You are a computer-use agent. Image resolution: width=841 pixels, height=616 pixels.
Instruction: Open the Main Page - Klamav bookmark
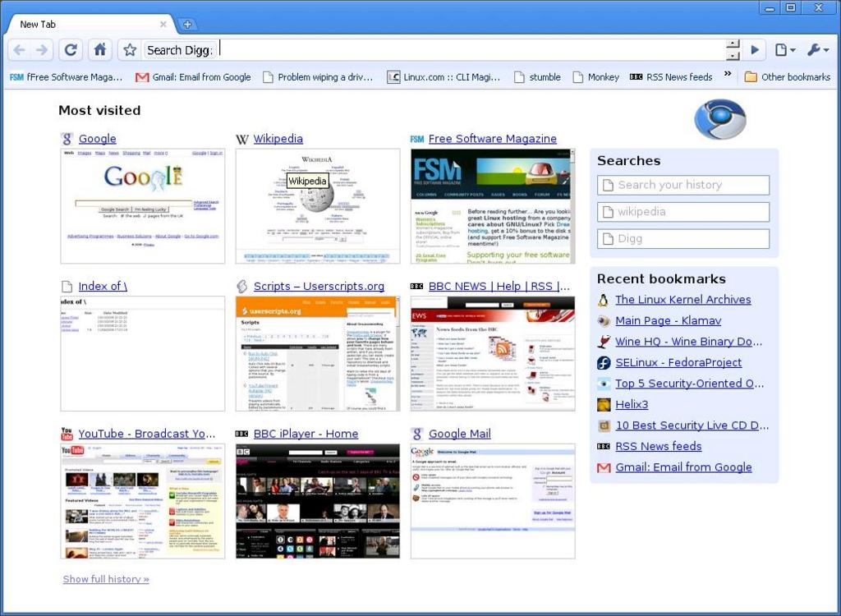[668, 320]
